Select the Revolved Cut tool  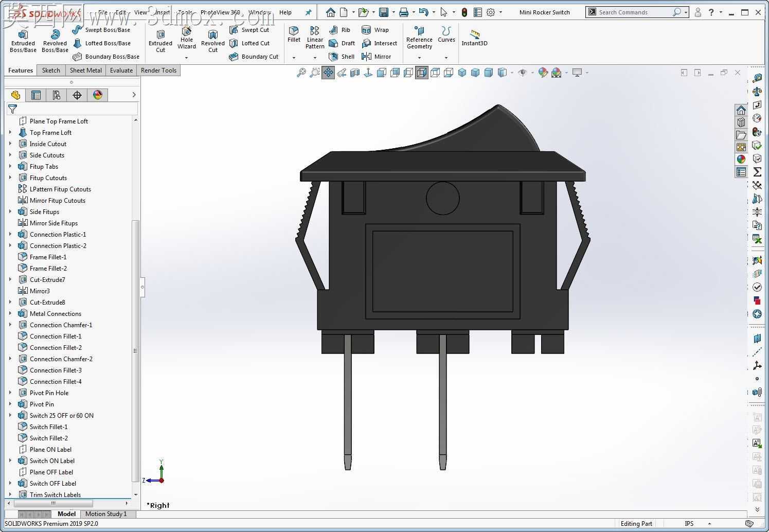click(x=213, y=41)
